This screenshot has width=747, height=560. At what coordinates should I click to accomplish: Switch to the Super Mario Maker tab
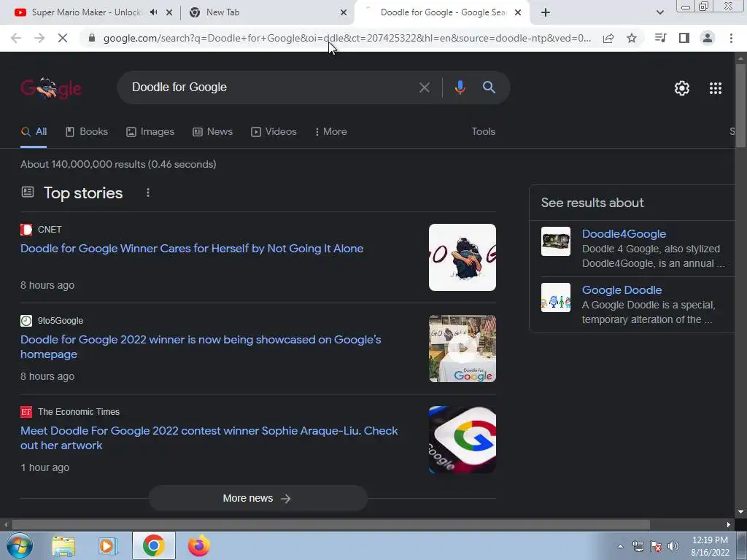pos(86,12)
